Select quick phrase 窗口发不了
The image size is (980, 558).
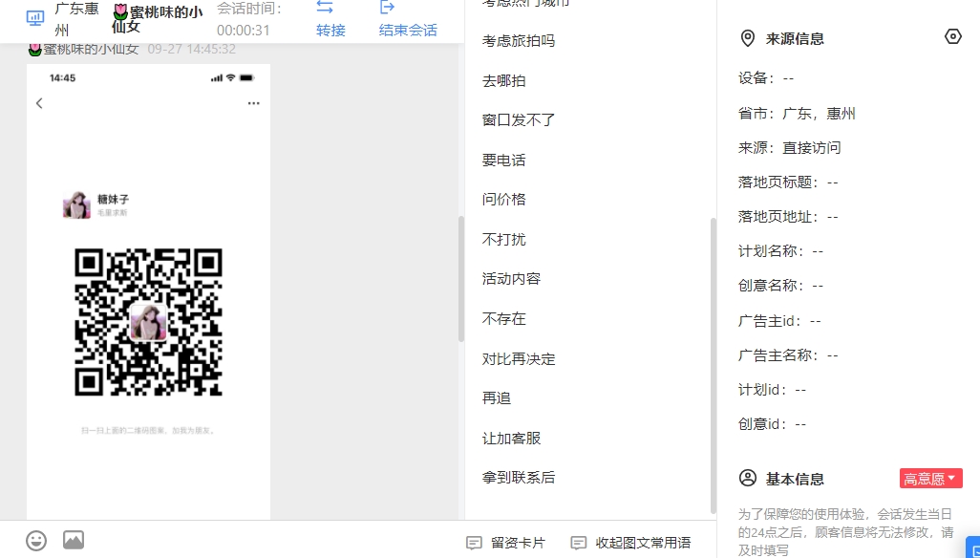pos(518,120)
